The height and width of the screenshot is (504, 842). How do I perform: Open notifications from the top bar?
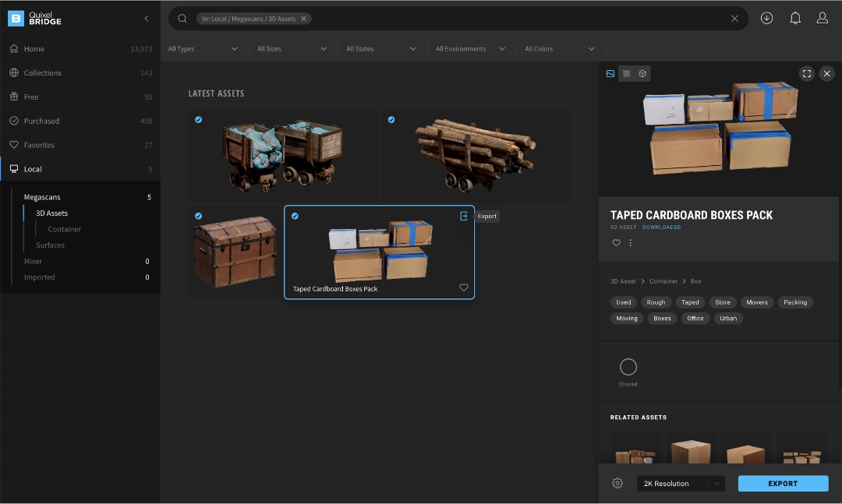[795, 18]
